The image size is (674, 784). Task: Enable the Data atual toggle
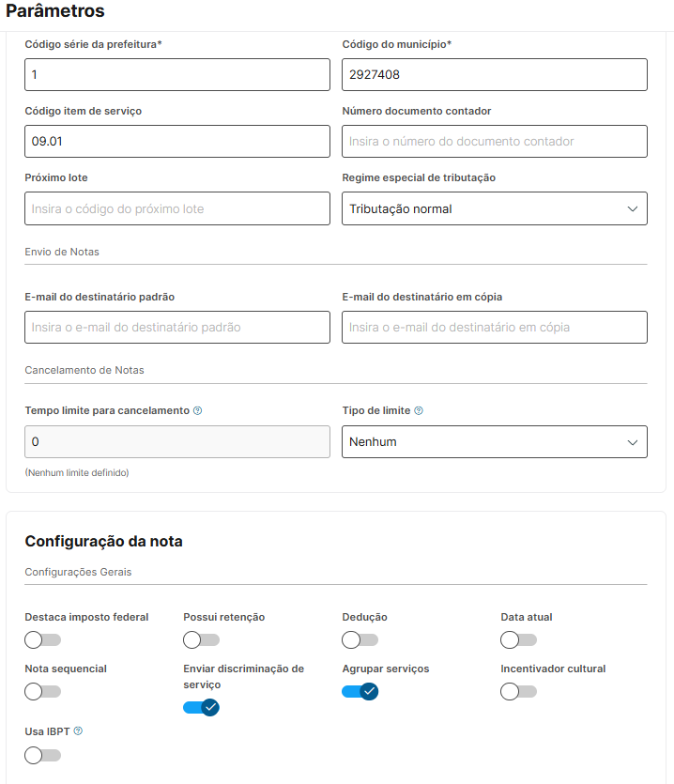tap(518, 640)
